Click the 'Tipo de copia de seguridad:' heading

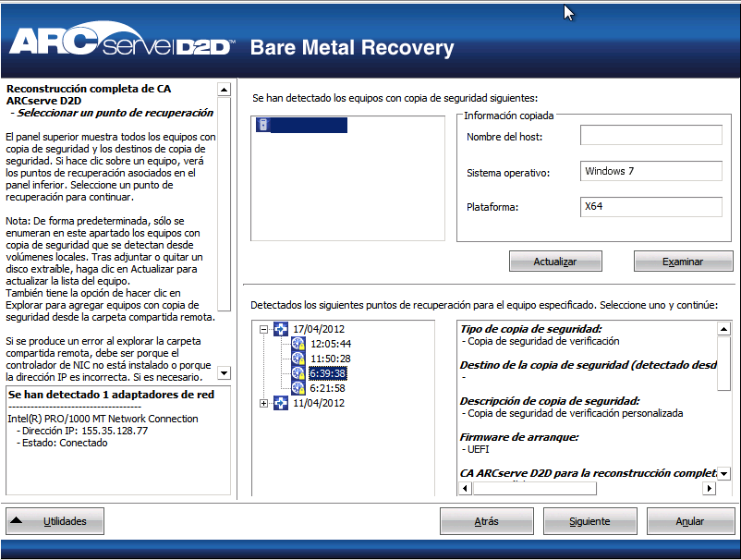(x=530, y=329)
